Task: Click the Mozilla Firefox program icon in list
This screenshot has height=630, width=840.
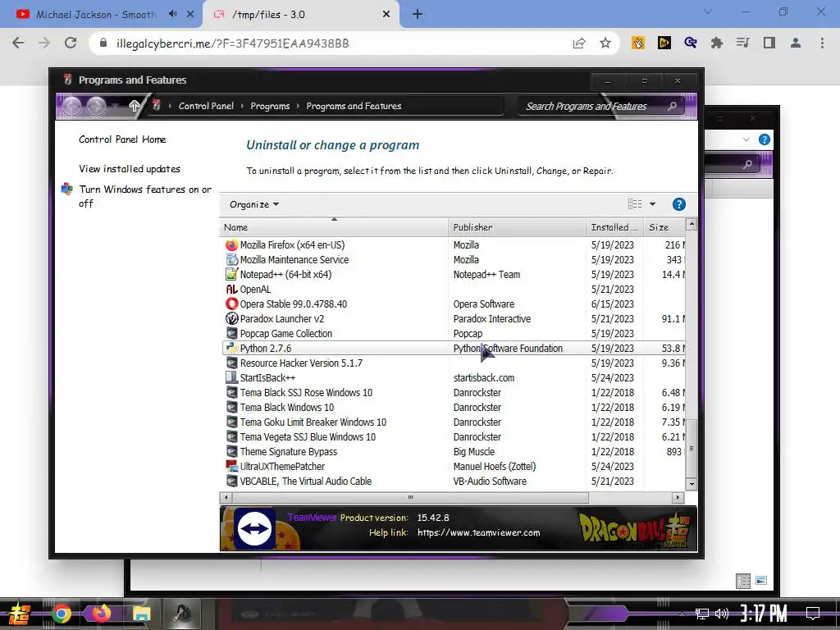Action: click(x=231, y=244)
